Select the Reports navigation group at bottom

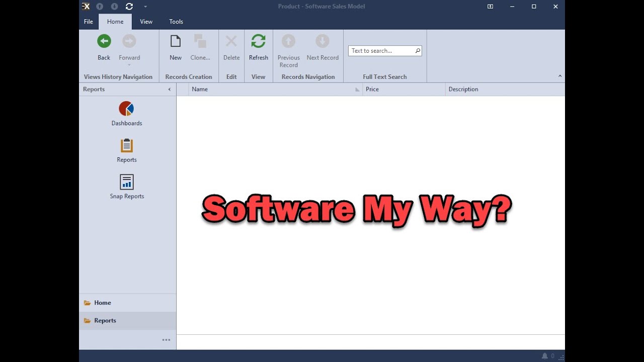coord(128,321)
